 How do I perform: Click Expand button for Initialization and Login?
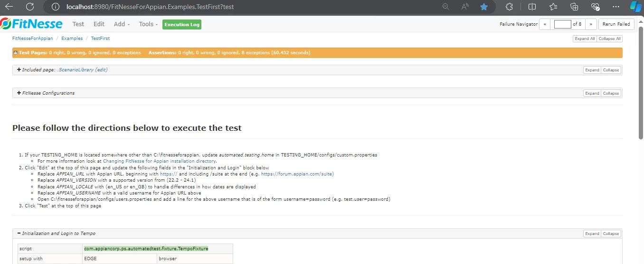(592, 234)
